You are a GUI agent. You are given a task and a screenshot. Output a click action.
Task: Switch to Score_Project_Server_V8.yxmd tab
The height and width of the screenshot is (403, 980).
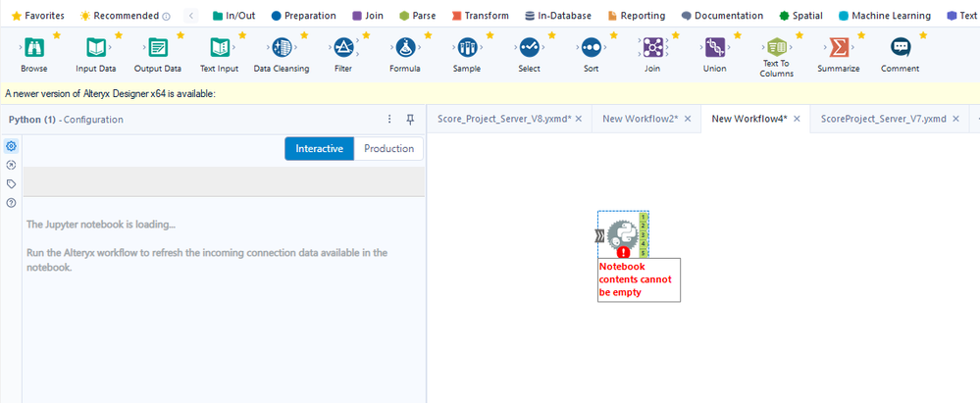point(504,119)
